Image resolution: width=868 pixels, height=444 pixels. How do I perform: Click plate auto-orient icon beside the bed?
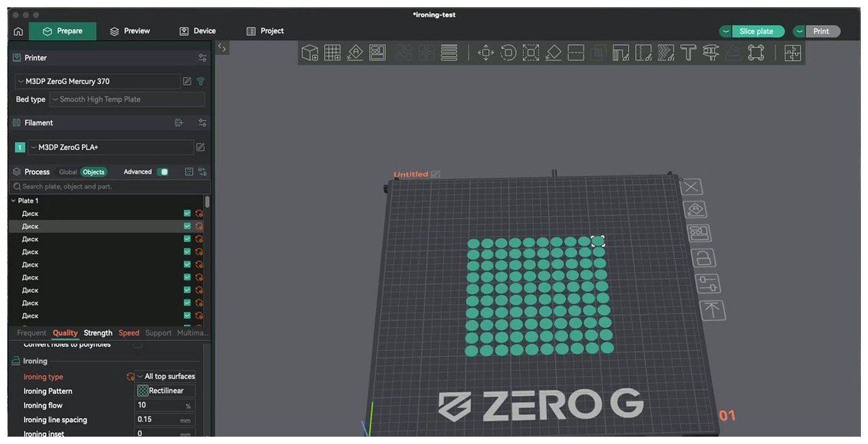point(696,209)
